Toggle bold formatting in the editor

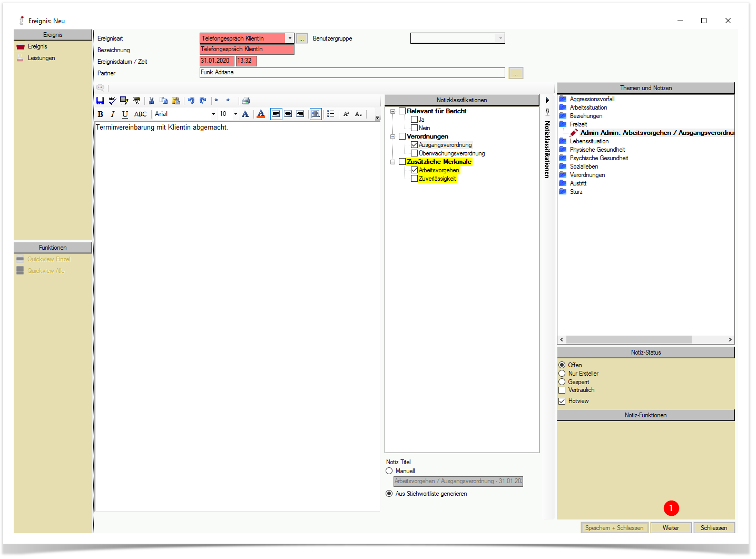pyautogui.click(x=101, y=114)
